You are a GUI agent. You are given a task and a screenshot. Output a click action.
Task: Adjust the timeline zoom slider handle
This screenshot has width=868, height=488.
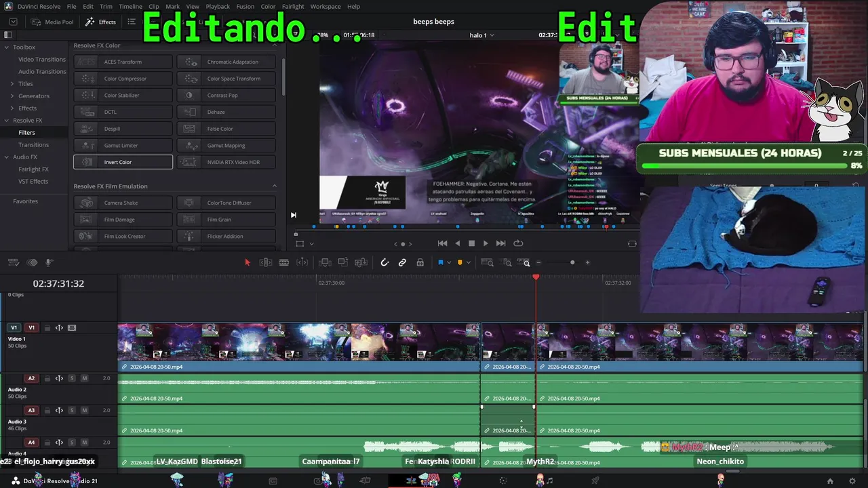[x=572, y=262]
